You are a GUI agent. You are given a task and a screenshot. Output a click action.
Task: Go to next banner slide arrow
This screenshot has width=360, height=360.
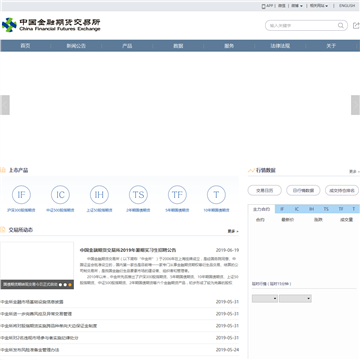pyautogui.click(x=355, y=105)
